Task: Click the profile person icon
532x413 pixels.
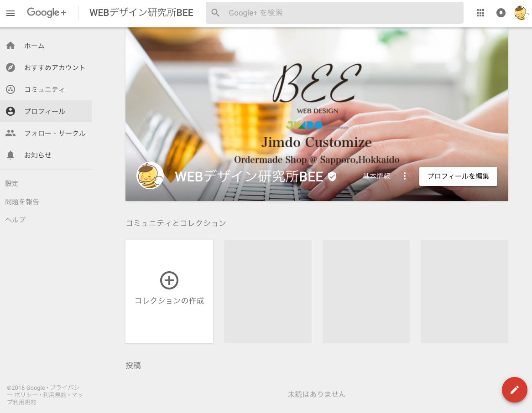Action: (x=10, y=111)
